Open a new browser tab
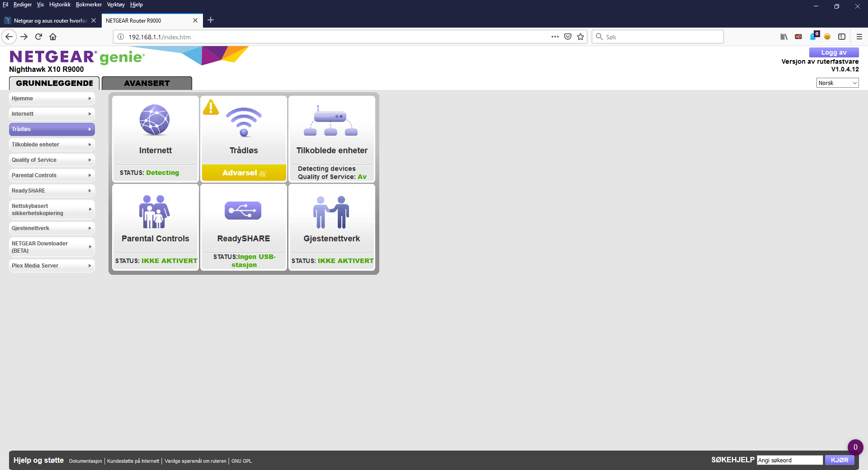868x470 pixels. pos(211,20)
